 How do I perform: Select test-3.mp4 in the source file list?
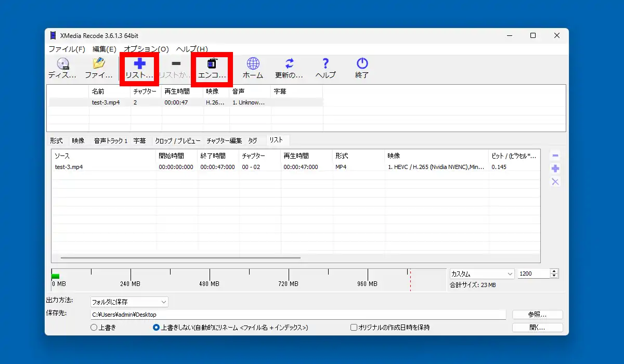tap(186, 102)
